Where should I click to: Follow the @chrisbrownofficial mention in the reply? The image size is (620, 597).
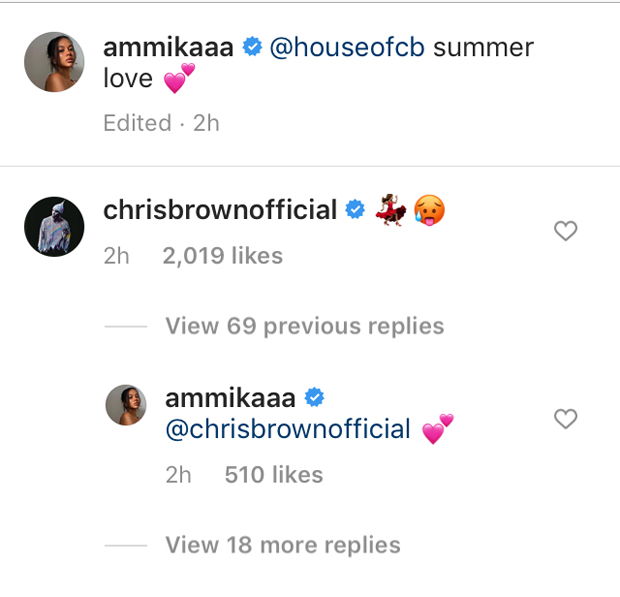[x=288, y=429]
